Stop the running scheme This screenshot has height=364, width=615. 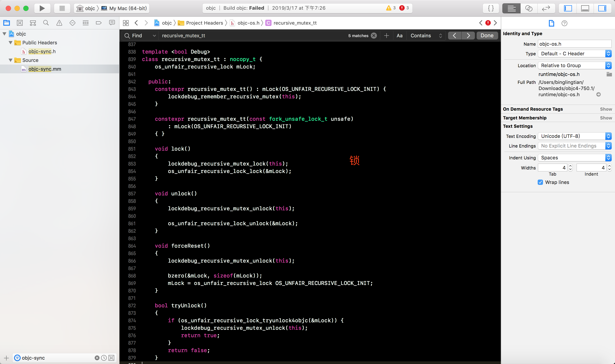point(62,8)
